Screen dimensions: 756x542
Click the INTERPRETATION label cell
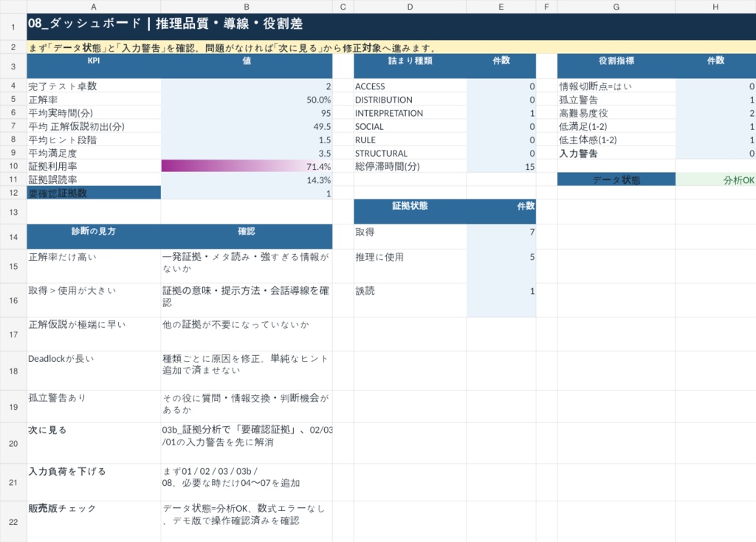(410, 113)
